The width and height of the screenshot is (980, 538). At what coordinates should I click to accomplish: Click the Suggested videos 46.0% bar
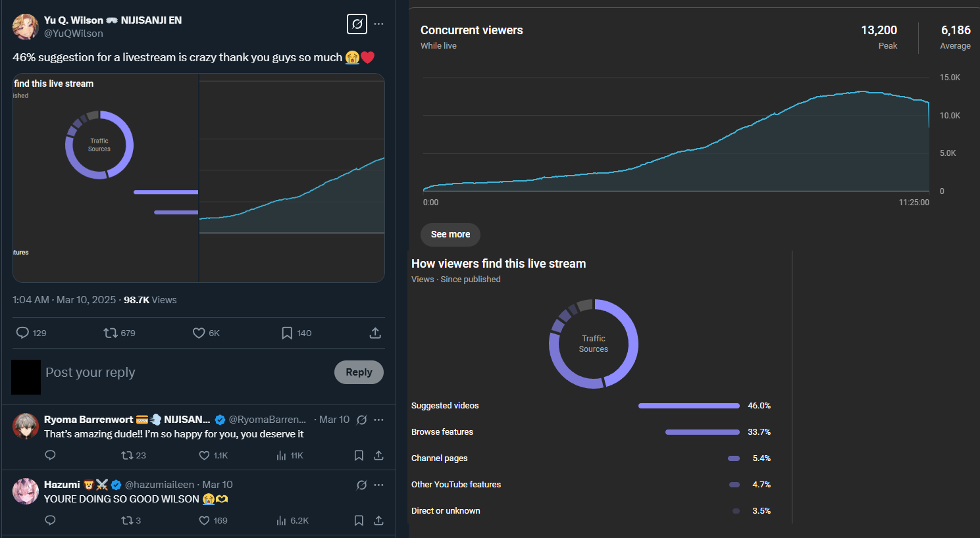click(689, 406)
